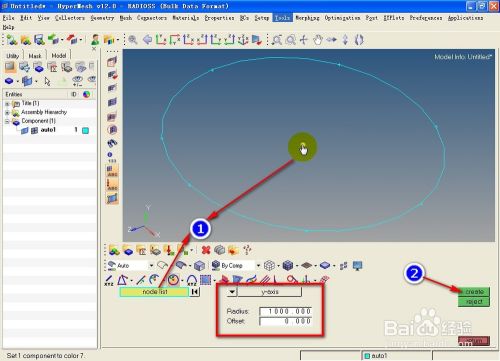Click the green create button
This screenshot has width=500, height=361.
(x=474, y=292)
